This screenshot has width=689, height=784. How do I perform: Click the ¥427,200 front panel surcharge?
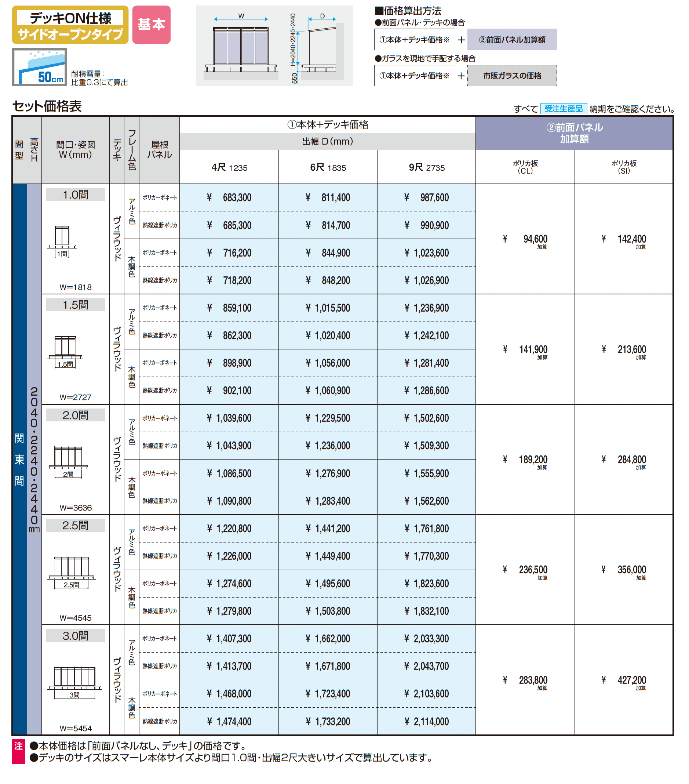(624, 680)
